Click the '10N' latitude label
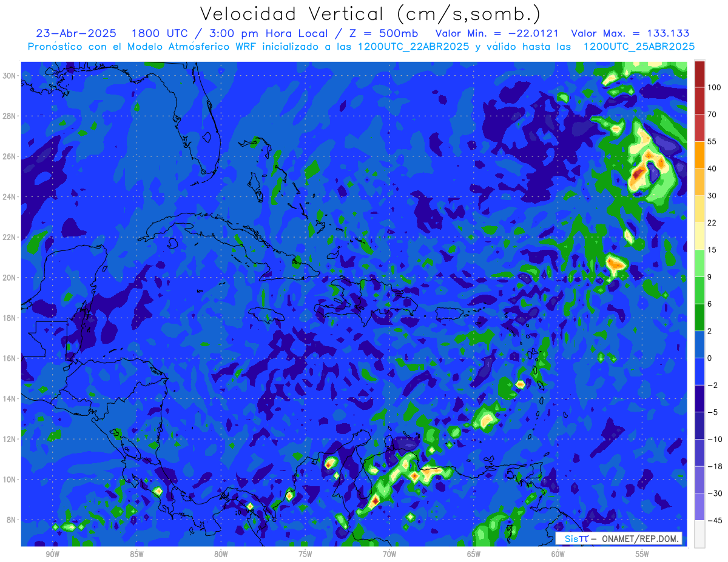This screenshot has width=728, height=562. (9, 479)
